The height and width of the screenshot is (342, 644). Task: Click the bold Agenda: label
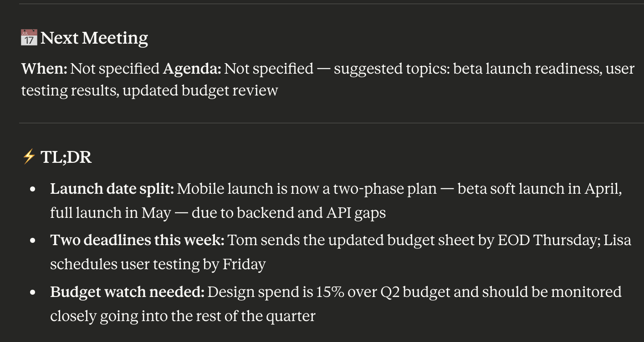point(192,69)
